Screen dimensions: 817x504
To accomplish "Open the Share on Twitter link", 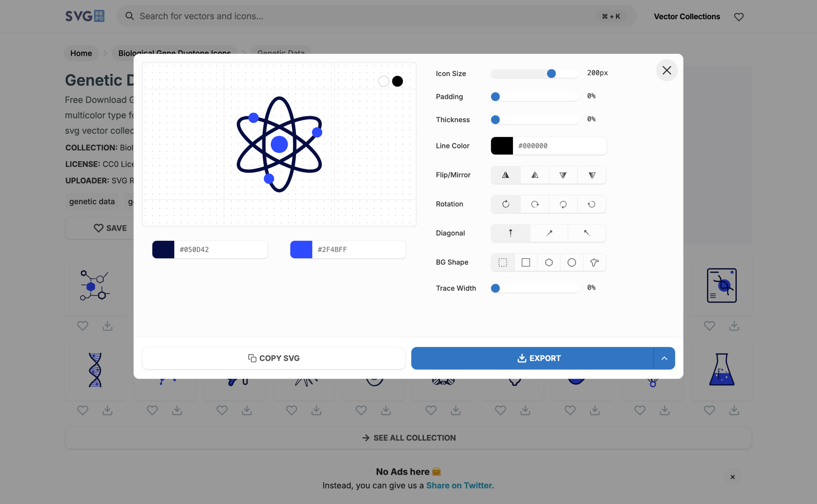I will pos(460,485).
